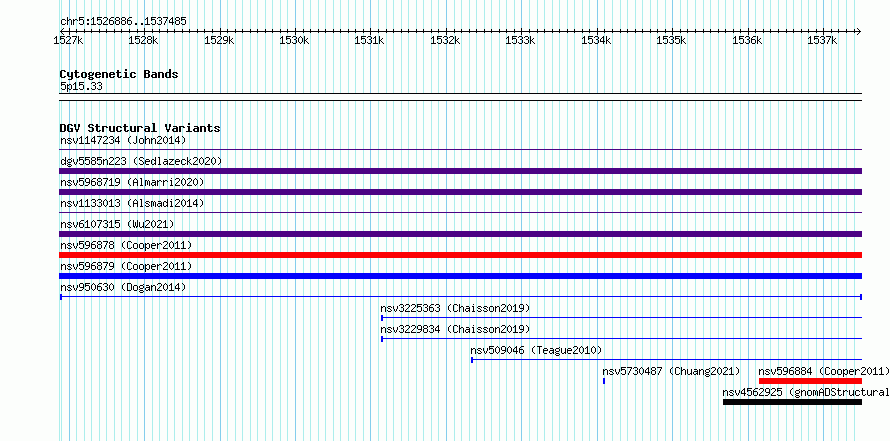Click the 1534k ruler tick label
890x441 pixels.
597,41
